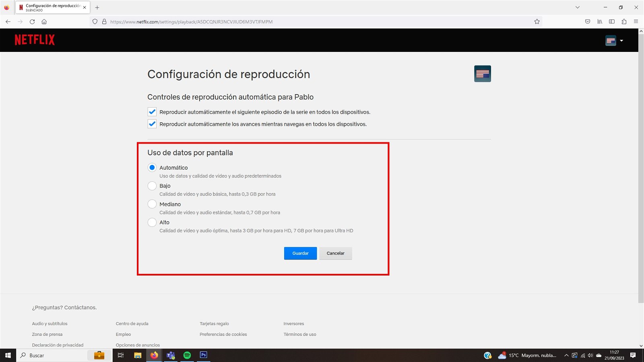The image size is (644, 362).
Task: Click the Firefox View icon
Action: pyautogui.click(x=6, y=7)
